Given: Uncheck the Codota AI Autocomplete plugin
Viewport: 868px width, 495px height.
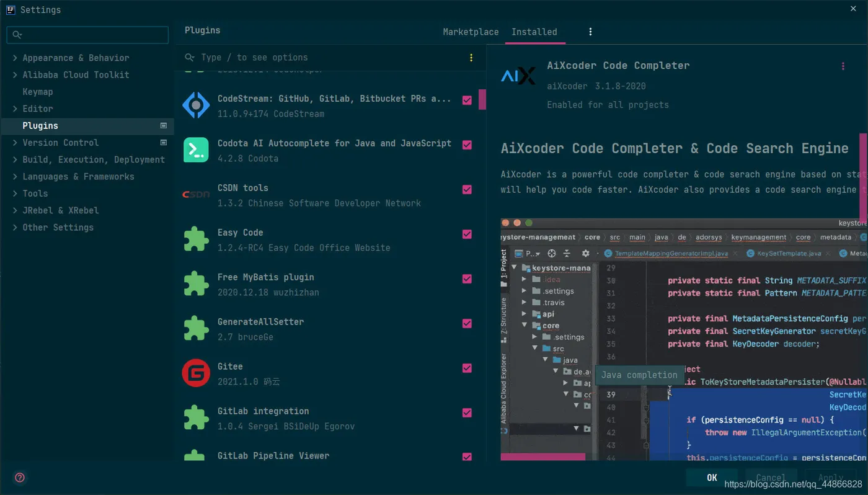Looking at the screenshot, I should pos(467,145).
